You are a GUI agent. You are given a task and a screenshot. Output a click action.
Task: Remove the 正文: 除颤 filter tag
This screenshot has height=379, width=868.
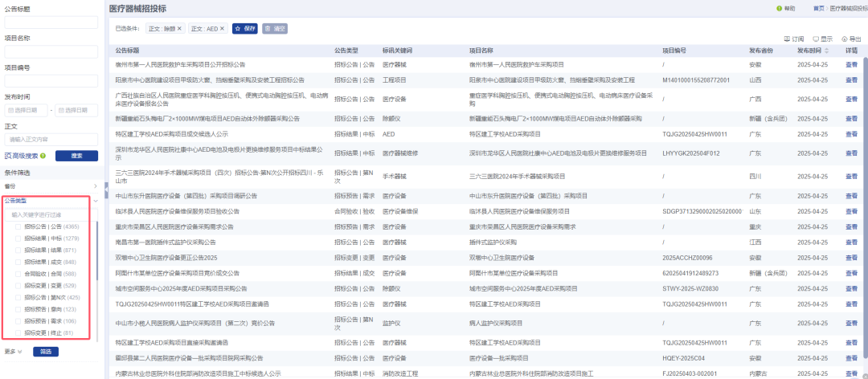tap(179, 28)
